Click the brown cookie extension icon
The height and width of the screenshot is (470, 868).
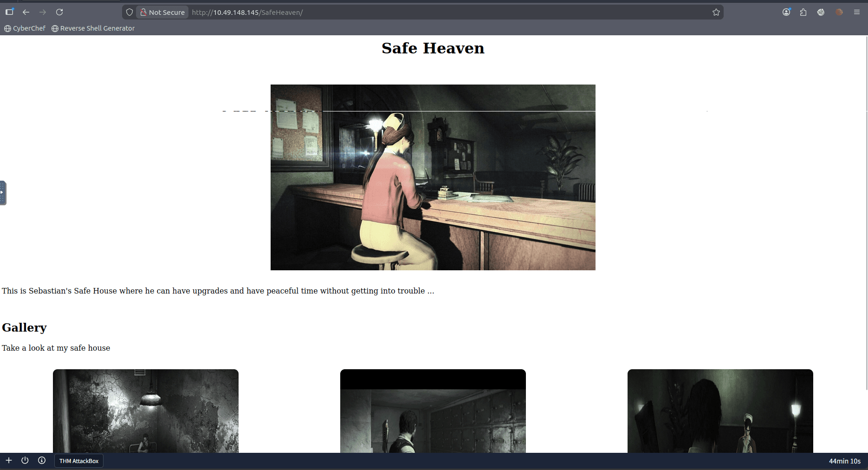(x=839, y=12)
